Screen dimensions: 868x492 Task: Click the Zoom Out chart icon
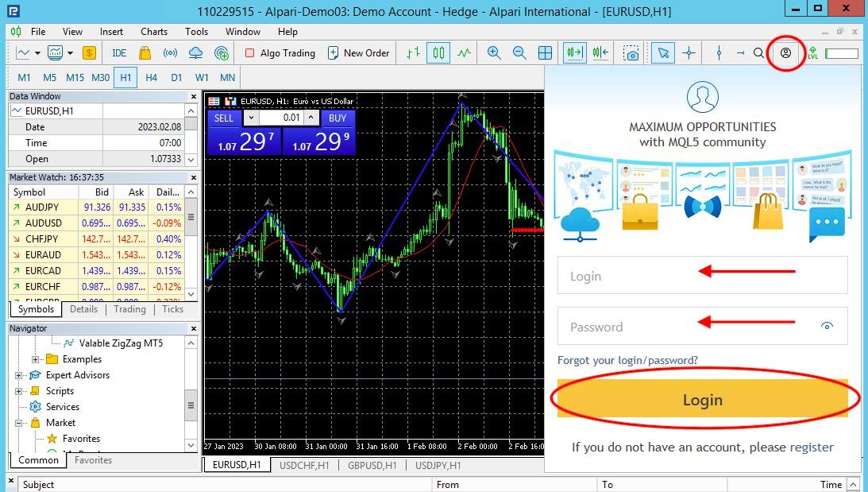519,53
